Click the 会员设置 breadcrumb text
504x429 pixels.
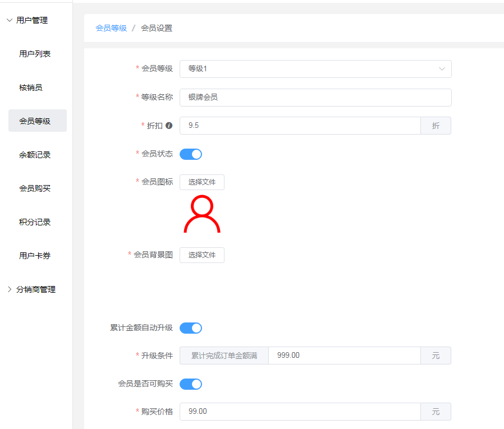[x=157, y=28]
